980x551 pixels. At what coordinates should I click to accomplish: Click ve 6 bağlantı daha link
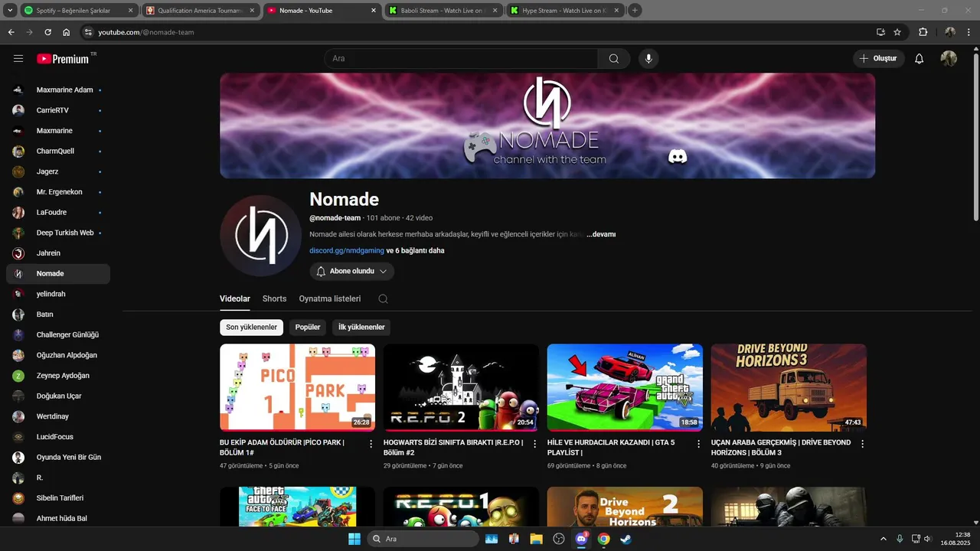pos(415,250)
